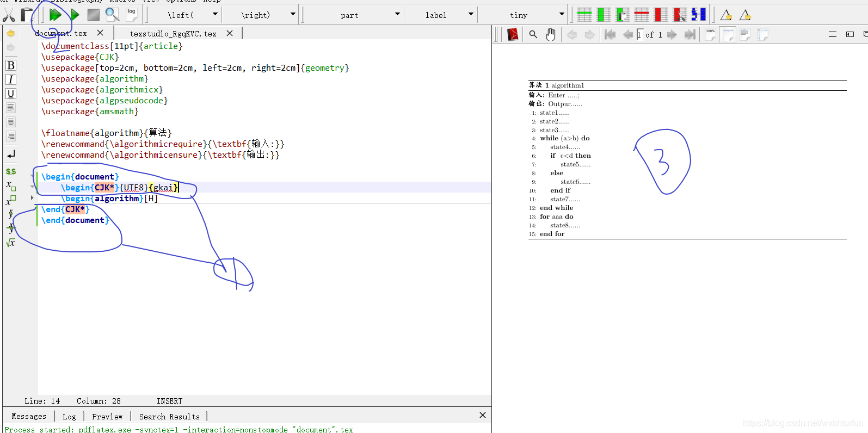This screenshot has height=433, width=868.
Task: Toggle fit to text width
Action: 745,35
